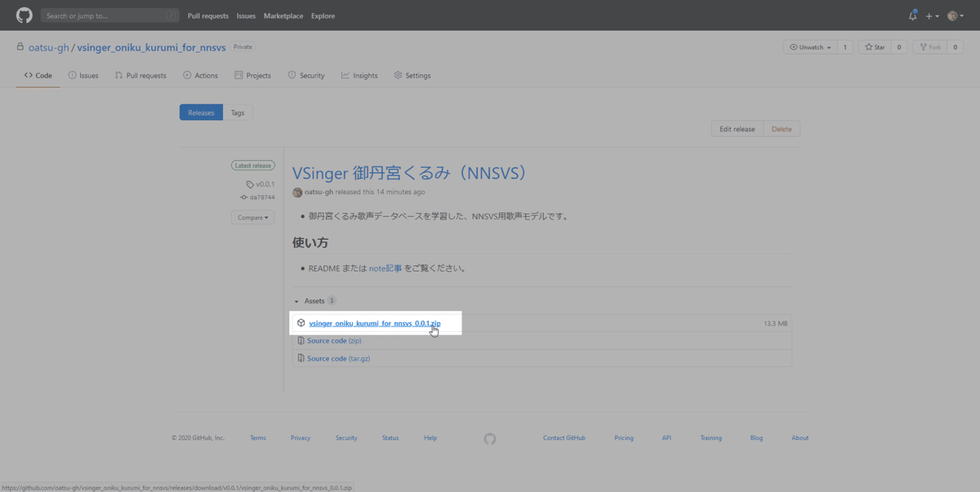Focus the Search or jump to field
Viewport: 980px width, 492px height.
(110, 16)
